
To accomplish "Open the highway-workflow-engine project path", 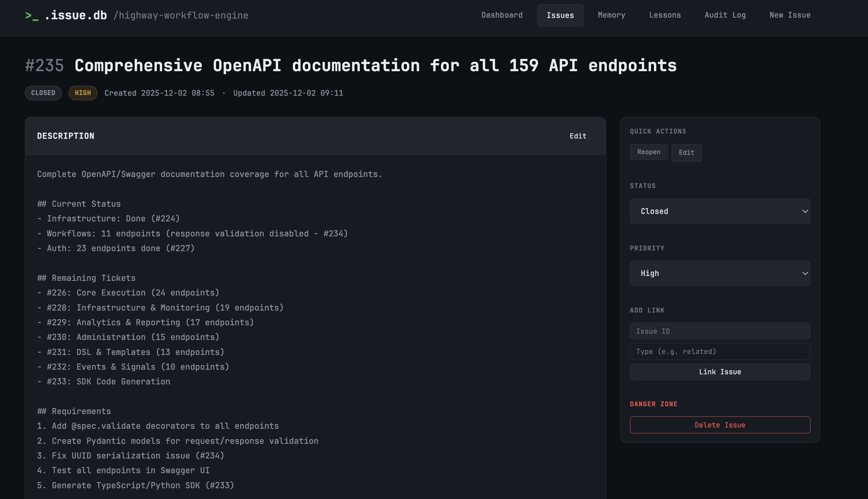I will coord(181,15).
